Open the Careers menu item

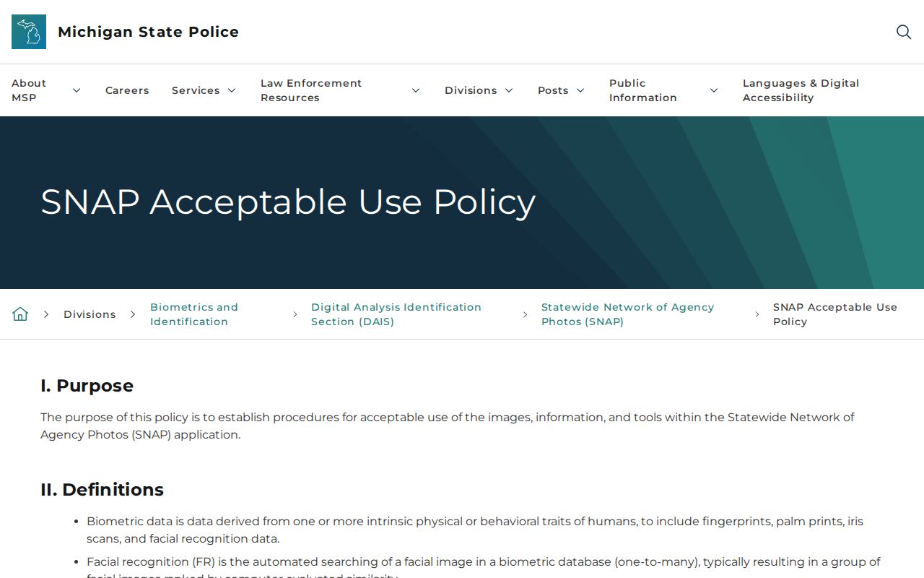click(127, 90)
